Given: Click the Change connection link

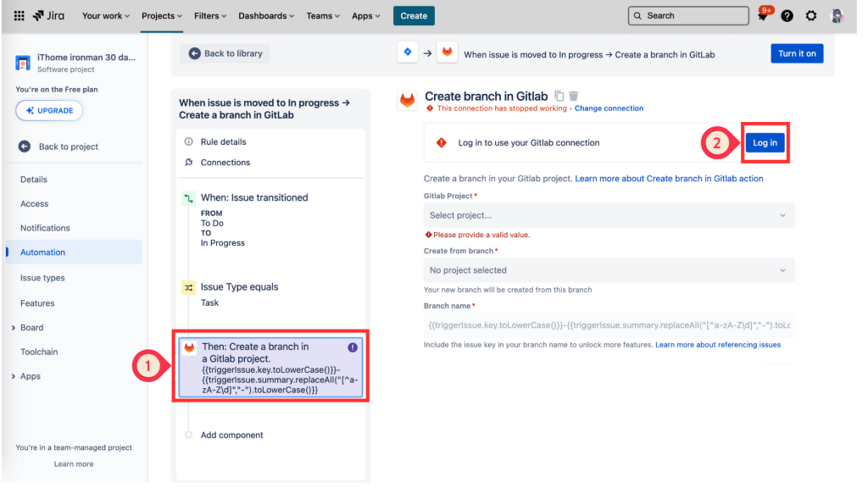Looking at the screenshot, I should click(609, 108).
